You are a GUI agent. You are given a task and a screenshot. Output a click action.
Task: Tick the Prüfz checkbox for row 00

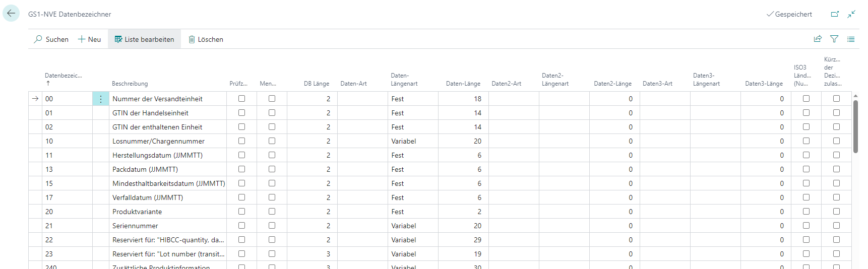click(242, 99)
